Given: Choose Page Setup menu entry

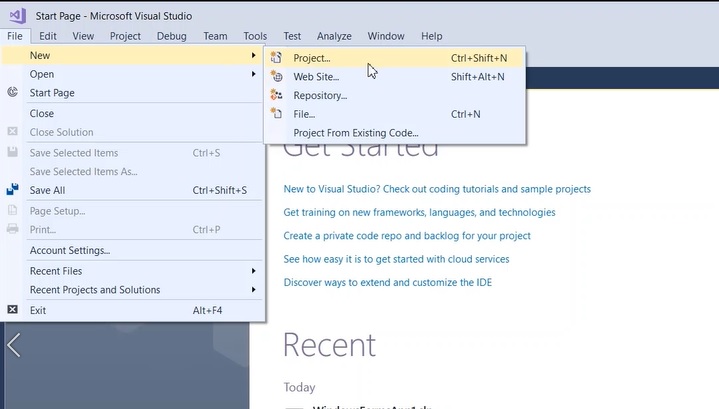Looking at the screenshot, I should tap(132, 211).
